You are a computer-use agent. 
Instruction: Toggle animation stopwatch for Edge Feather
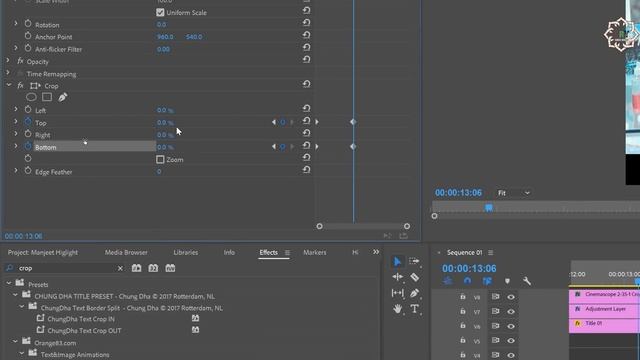pos(28,171)
